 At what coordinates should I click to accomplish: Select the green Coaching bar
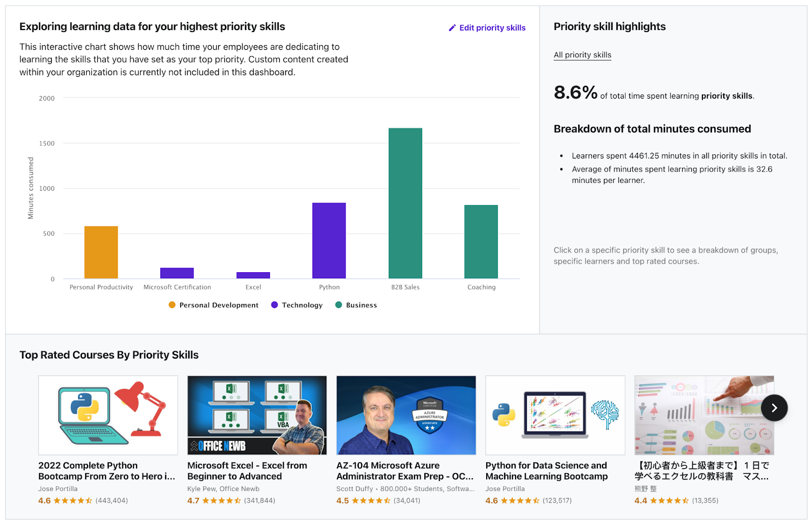coord(481,241)
